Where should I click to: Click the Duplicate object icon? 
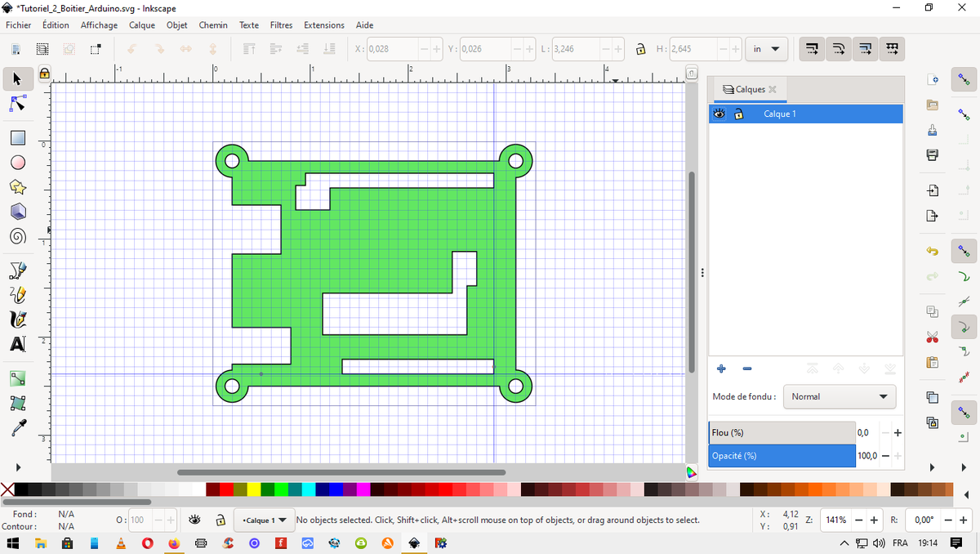point(933,397)
